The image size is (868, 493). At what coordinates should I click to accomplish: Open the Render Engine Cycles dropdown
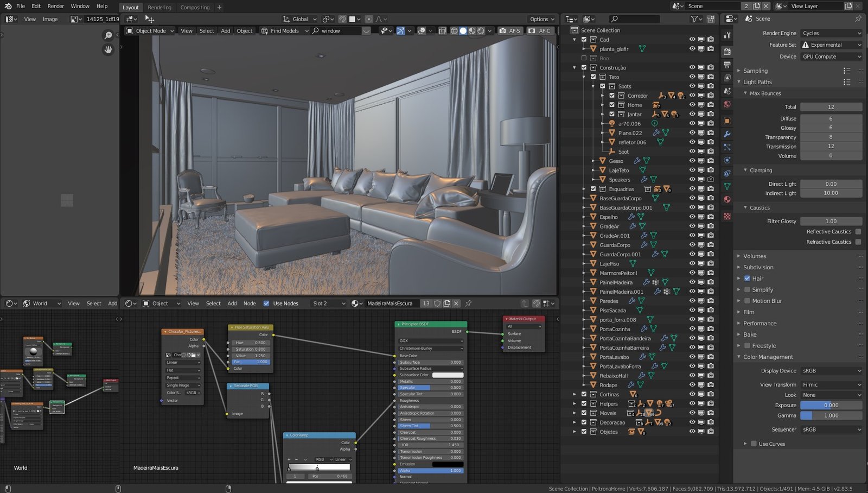[831, 33]
